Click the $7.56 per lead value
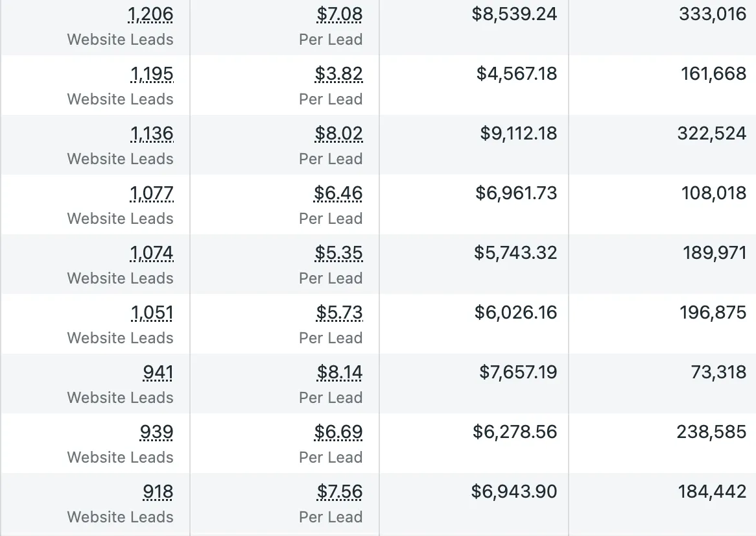756x536 pixels. pyautogui.click(x=340, y=492)
